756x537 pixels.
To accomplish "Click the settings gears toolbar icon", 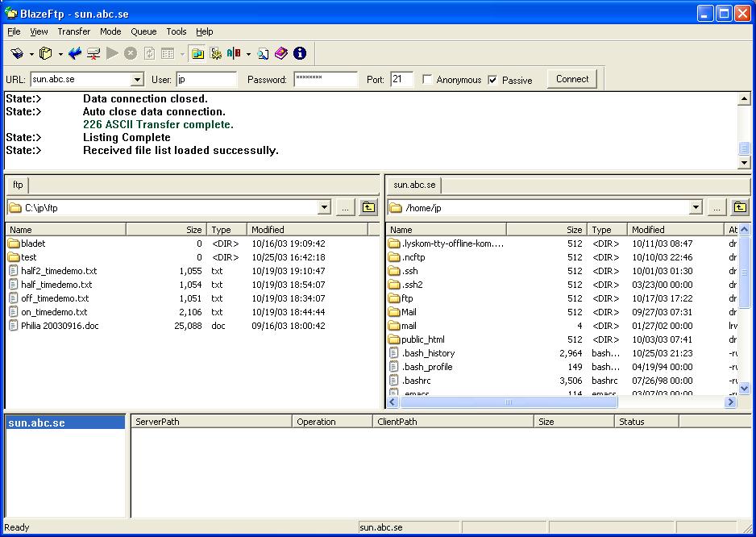I will click(216, 53).
